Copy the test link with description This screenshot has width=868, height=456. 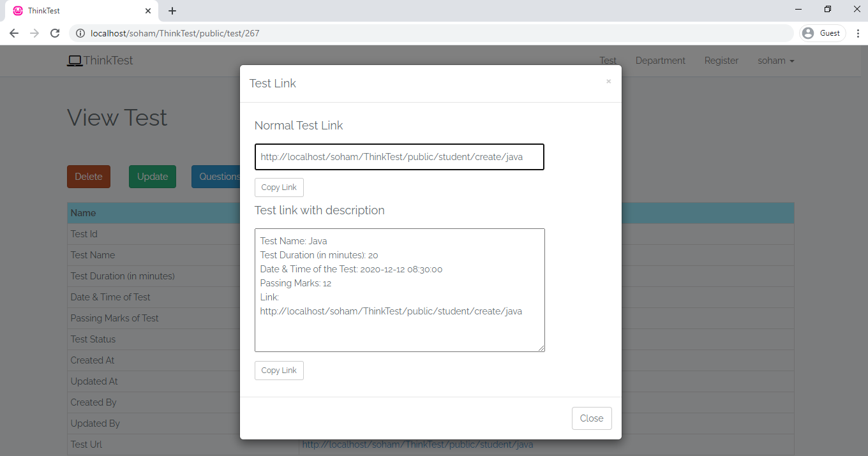click(279, 371)
